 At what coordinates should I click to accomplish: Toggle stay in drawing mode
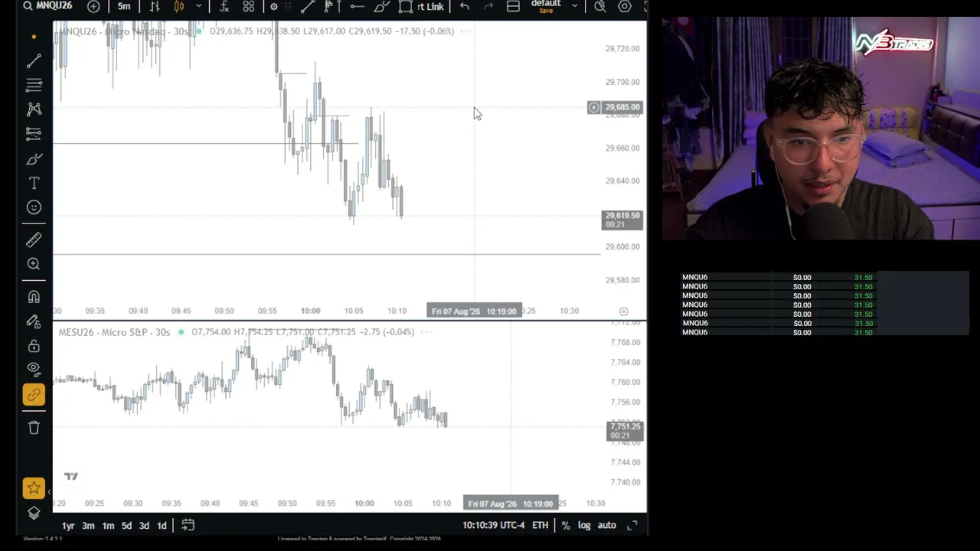click(34, 321)
